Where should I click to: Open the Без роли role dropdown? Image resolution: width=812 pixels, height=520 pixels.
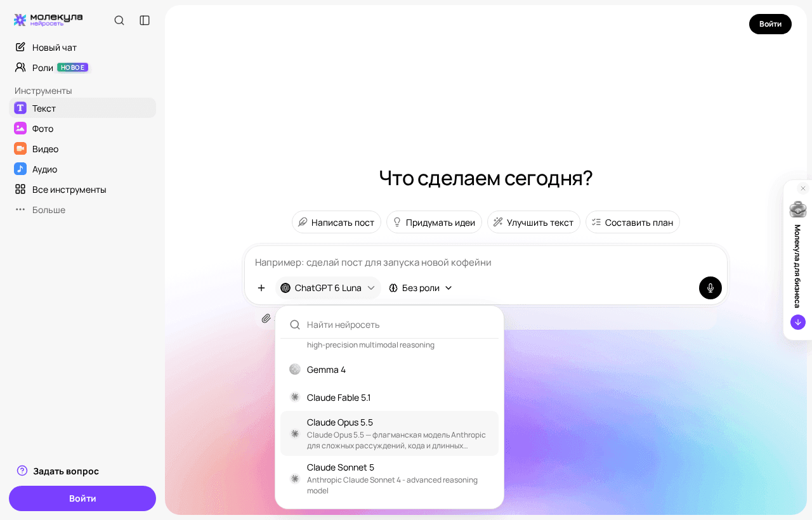click(x=420, y=288)
